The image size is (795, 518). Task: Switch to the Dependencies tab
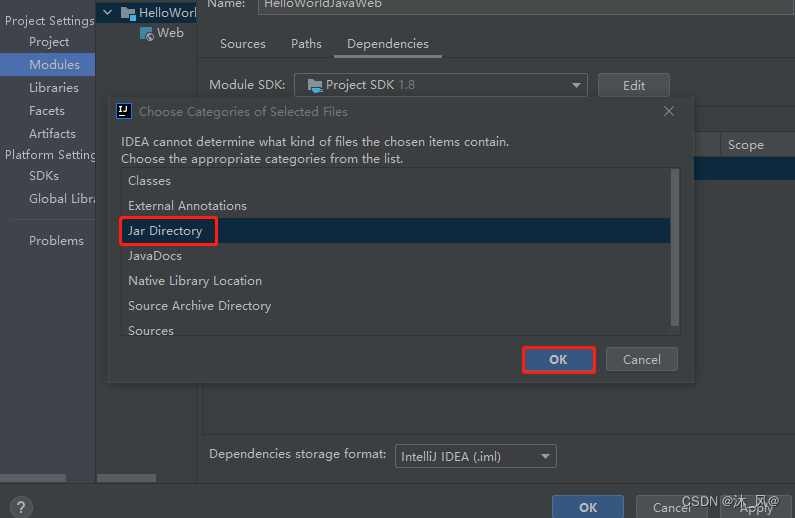(388, 44)
